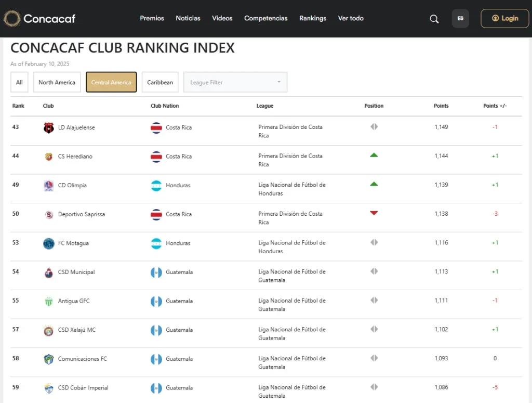Click the Points header of the ranking table

point(441,106)
